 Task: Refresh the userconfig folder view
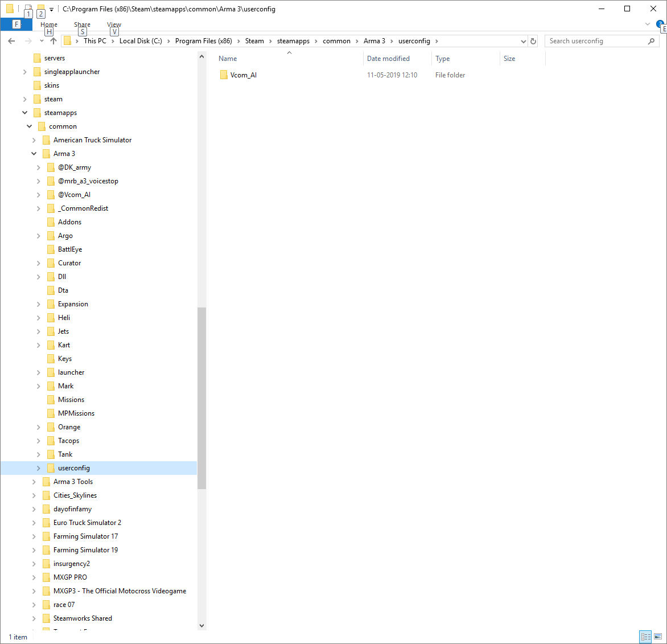click(533, 42)
